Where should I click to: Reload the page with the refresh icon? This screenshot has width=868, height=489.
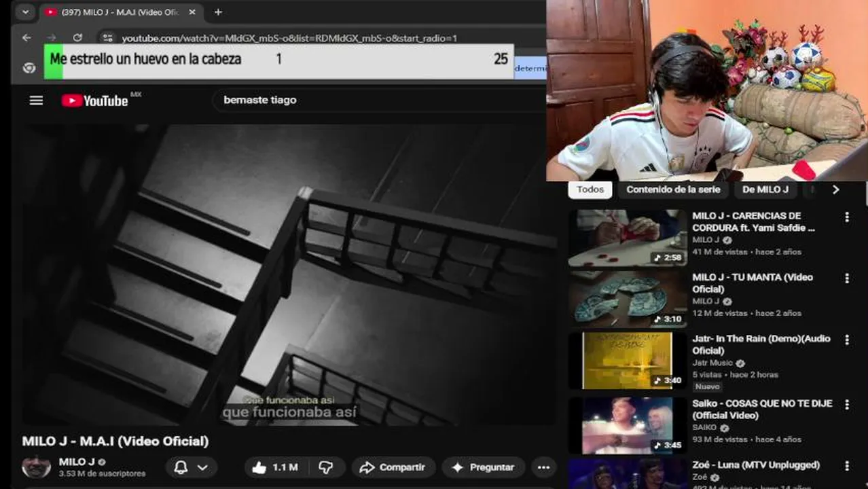click(x=77, y=38)
